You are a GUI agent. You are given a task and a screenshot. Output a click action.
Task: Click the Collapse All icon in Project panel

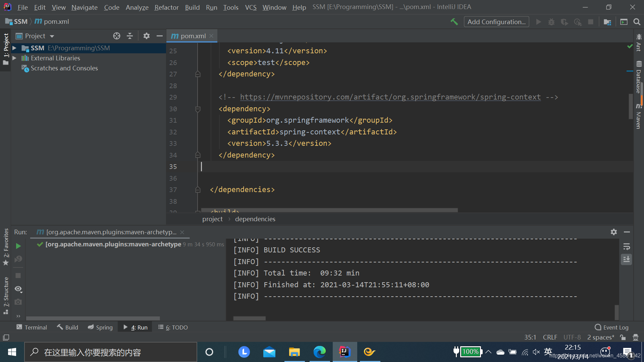[x=130, y=36]
